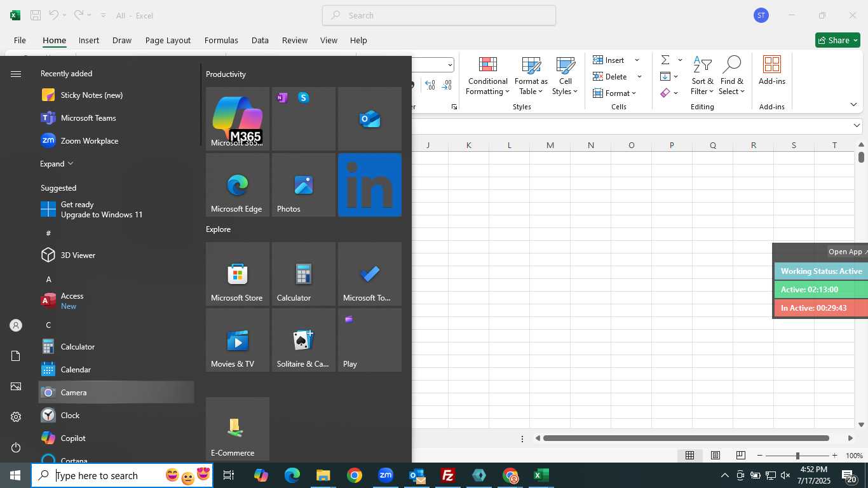Open the Play folder tile

click(x=370, y=340)
